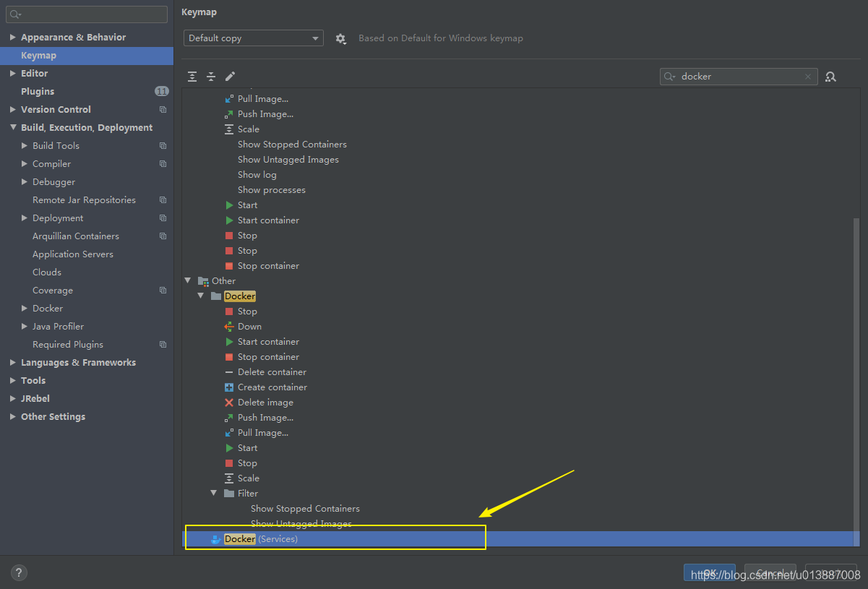Screen dimensions: 868x589
Task: Click the project-level icon beside Remote Jar Repositories
Action: pyautogui.click(x=163, y=200)
